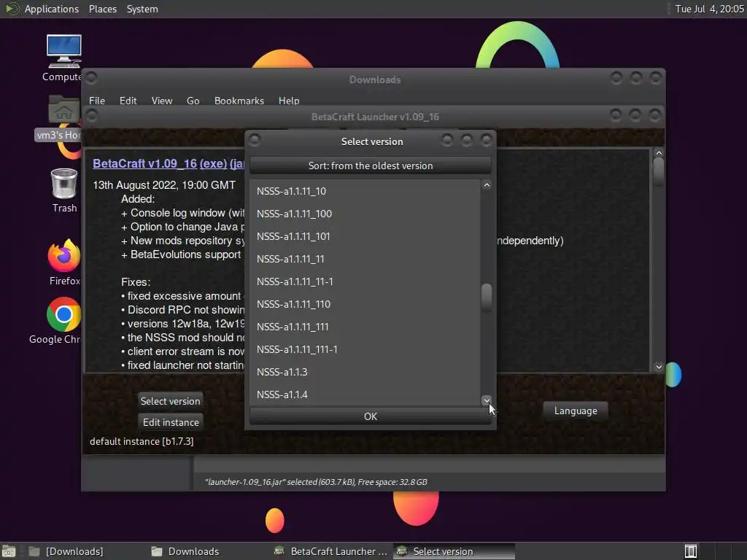Image resolution: width=747 pixels, height=560 pixels.
Task: Select version NSSS-a1.1.11_101
Action: coord(365,236)
